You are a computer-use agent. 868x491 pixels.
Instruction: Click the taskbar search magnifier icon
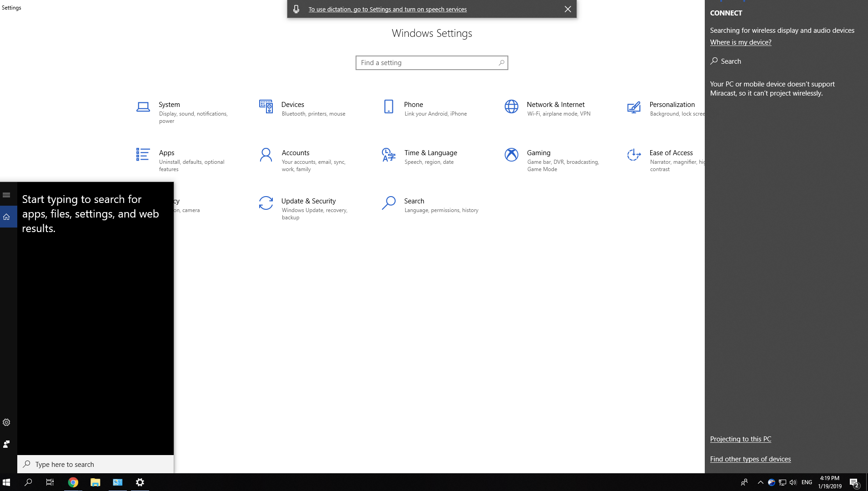(28, 482)
